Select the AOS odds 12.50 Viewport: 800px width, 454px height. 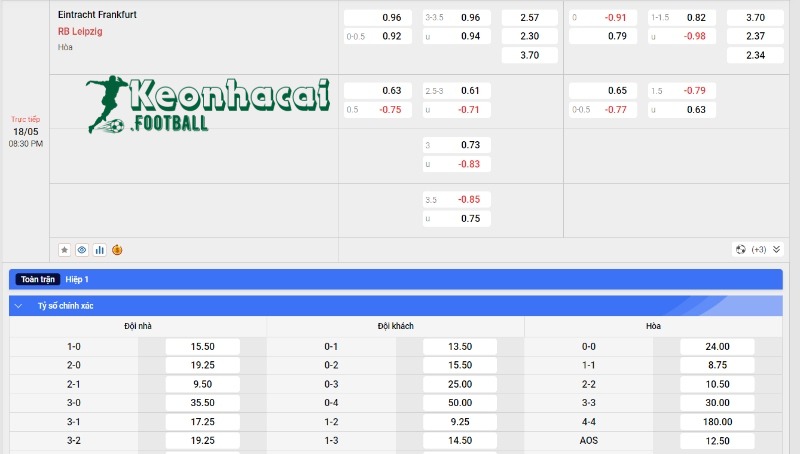tap(717, 441)
